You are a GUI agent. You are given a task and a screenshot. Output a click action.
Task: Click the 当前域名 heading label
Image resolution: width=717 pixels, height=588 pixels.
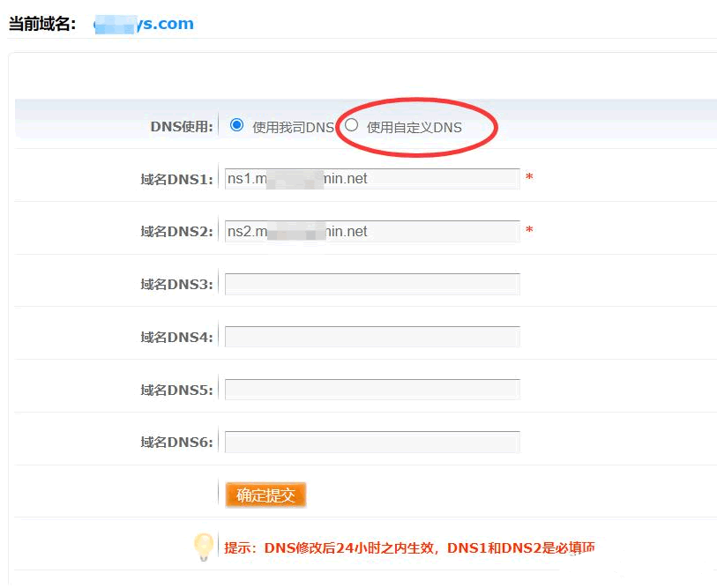coord(44,24)
